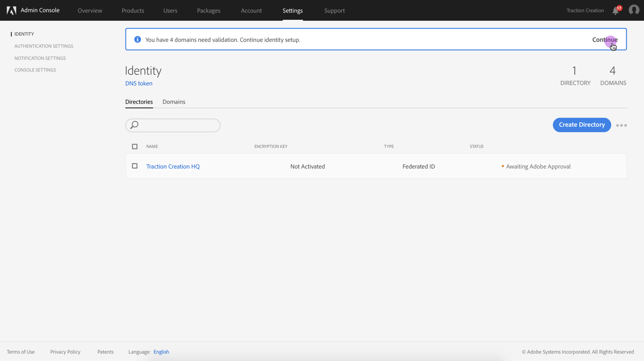
Task: Open the DNS token link
Action: [x=139, y=83]
